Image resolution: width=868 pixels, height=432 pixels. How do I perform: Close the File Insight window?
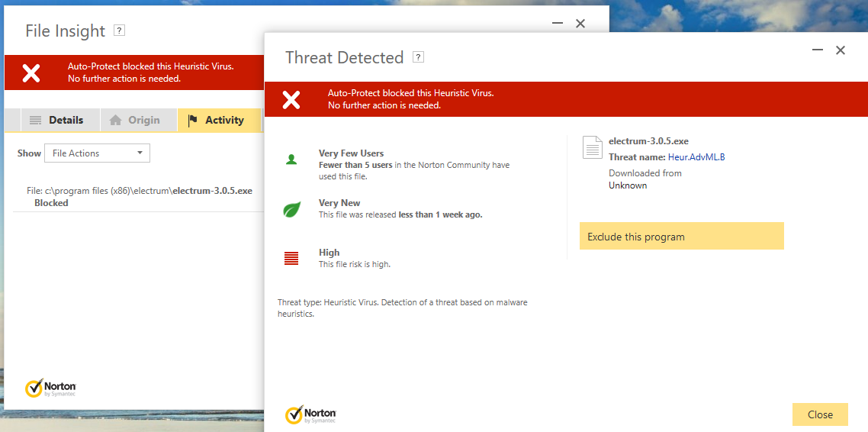[x=580, y=23]
